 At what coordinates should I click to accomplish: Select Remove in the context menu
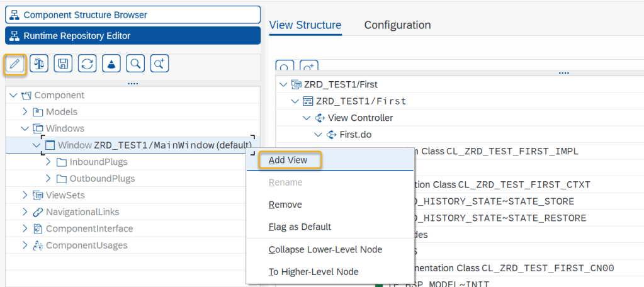[285, 205]
